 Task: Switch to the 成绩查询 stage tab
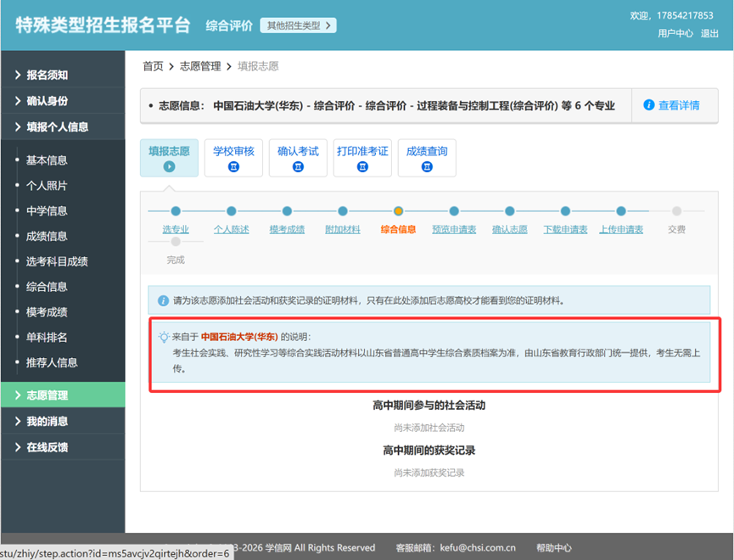click(427, 158)
